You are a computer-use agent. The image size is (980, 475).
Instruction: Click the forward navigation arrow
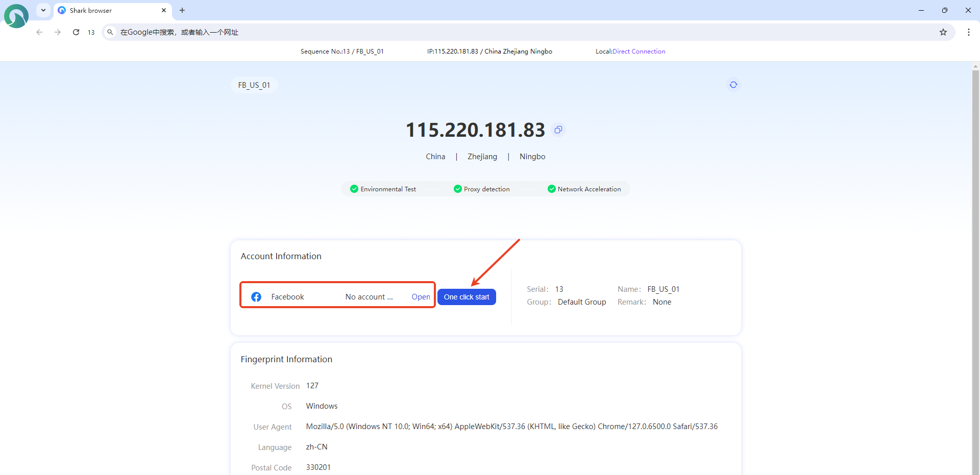coord(58,32)
